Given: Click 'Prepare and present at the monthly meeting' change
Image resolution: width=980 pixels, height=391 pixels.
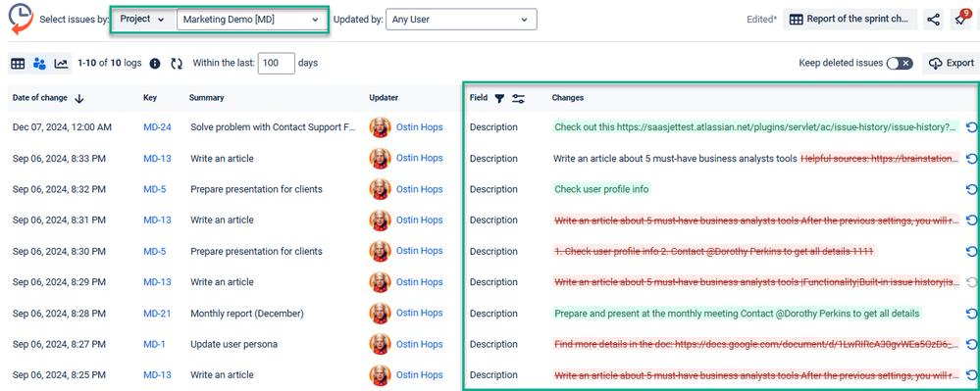Looking at the screenshot, I should 738,313.
